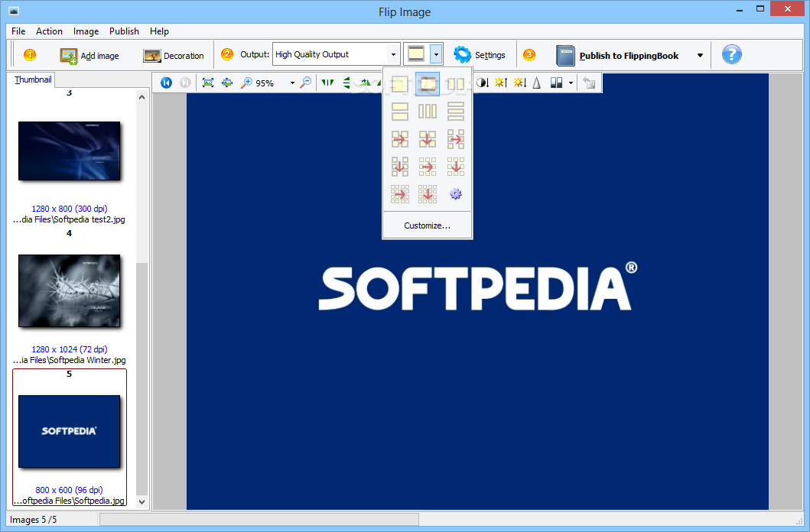
Task: Click the Add image button
Action: point(89,55)
